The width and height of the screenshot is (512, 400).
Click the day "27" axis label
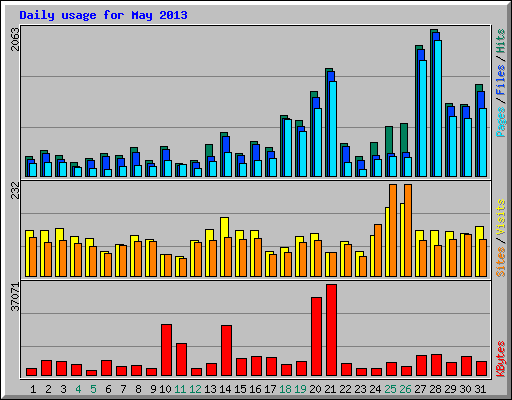coord(420,389)
